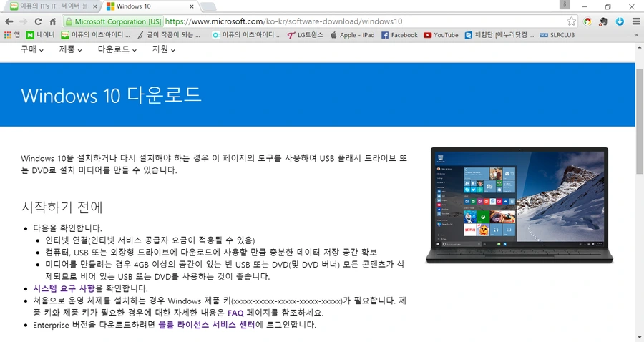The height and width of the screenshot is (342, 644).
Task: Close the Windows 10 tab
Action: pos(191,6)
